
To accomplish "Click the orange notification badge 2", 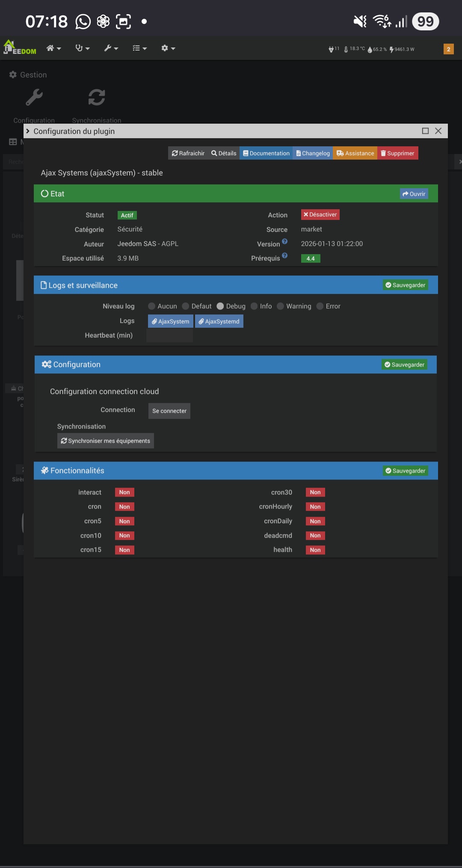I will point(448,49).
